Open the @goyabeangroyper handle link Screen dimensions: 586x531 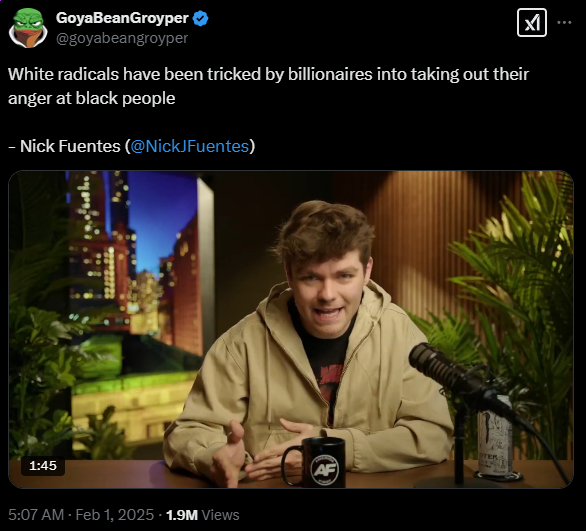click(x=122, y=38)
